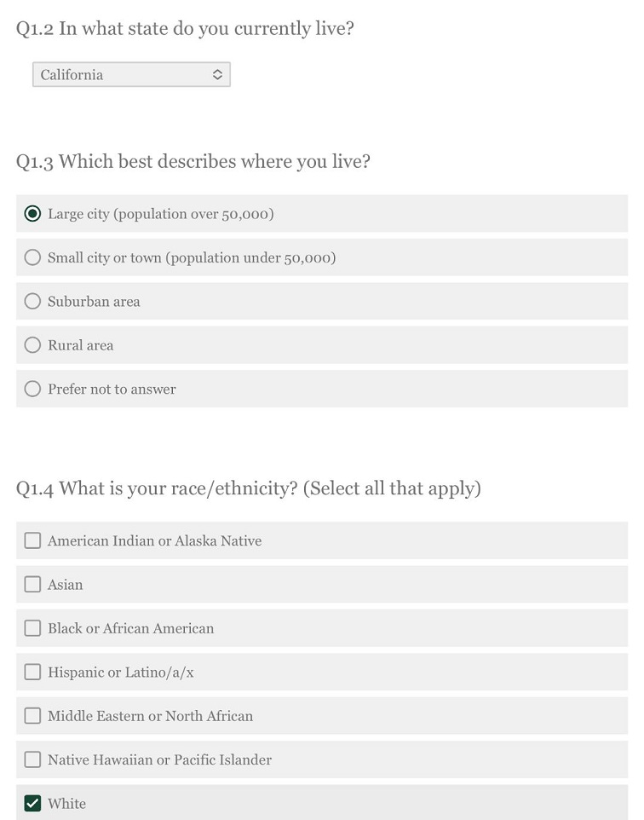Check Middle Eastern or North African

32,715
